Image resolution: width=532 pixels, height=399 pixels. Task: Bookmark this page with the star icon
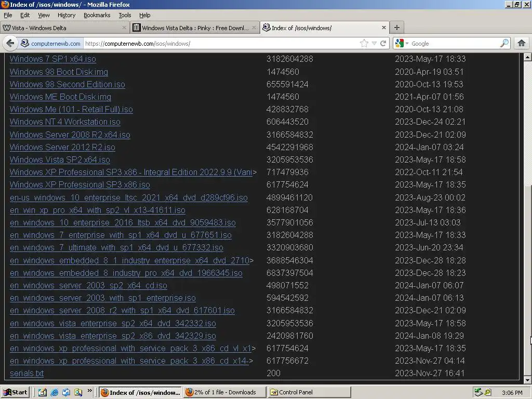364,43
